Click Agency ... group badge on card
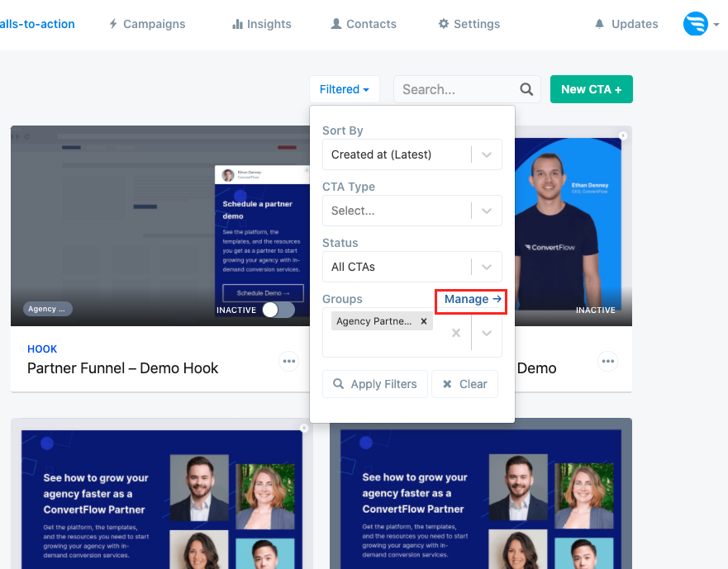The image size is (728, 569). tap(48, 309)
